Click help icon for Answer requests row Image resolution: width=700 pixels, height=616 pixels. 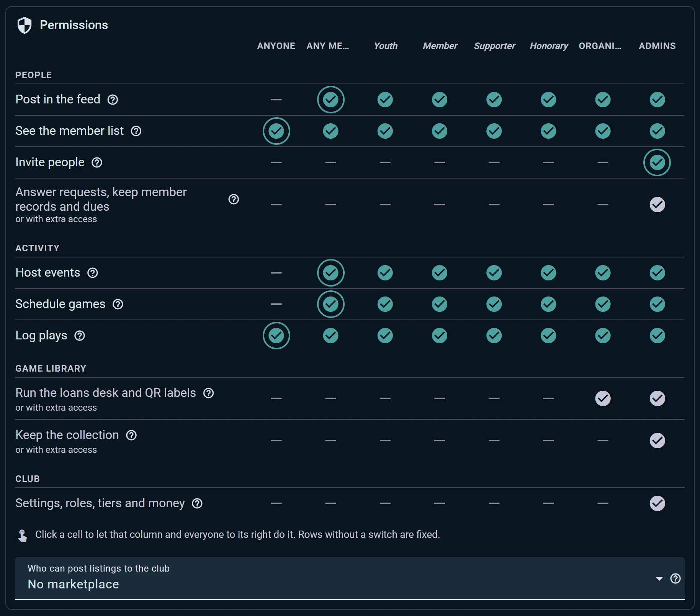pos(234,199)
